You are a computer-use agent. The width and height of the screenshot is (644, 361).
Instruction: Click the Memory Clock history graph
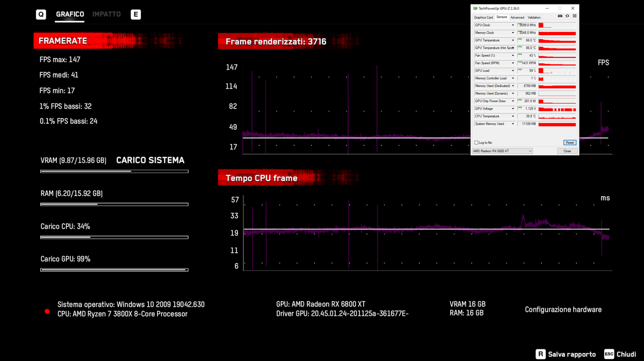coord(557,33)
